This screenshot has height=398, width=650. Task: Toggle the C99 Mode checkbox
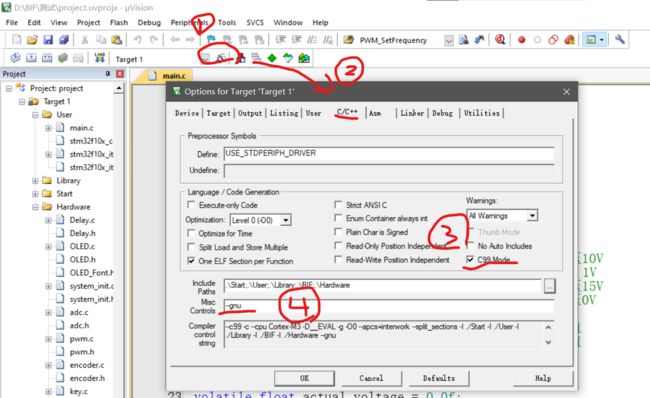coord(470,260)
